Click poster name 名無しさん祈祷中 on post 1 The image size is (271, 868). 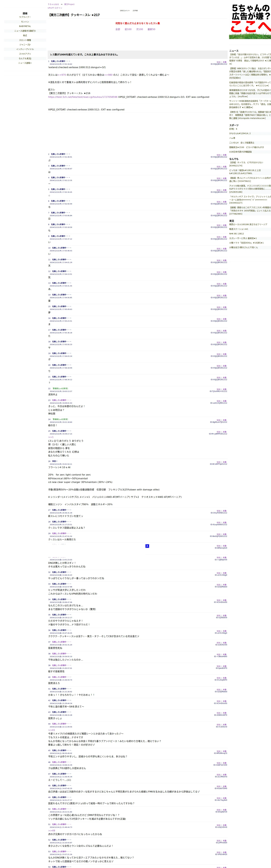pyautogui.click(x=61, y=61)
